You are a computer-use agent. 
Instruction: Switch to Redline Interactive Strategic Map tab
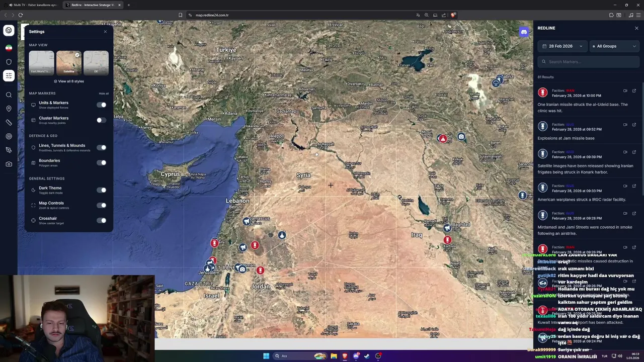[x=93, y=5]
